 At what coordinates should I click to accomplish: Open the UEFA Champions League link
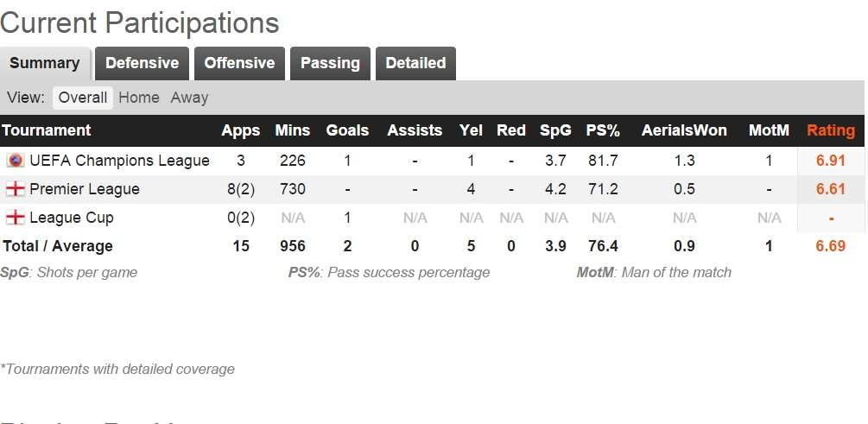[119, 161]
